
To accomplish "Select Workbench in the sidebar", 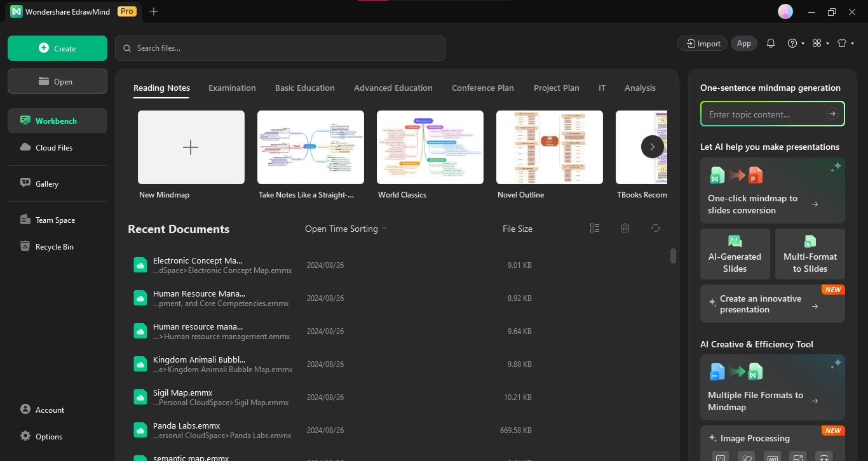I will [57, 121].
